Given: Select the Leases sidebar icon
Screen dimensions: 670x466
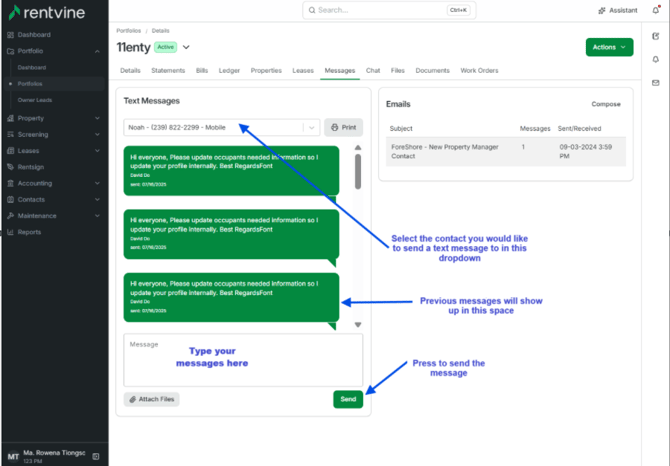Looking at the screenshot, I should [11, 151].
